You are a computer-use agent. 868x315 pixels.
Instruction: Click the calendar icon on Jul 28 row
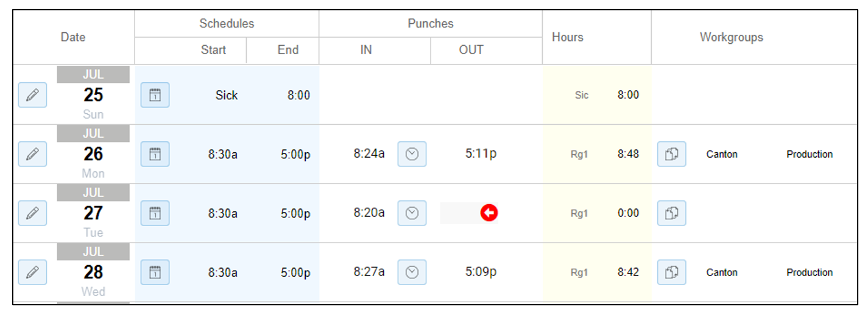click(155, 272)
